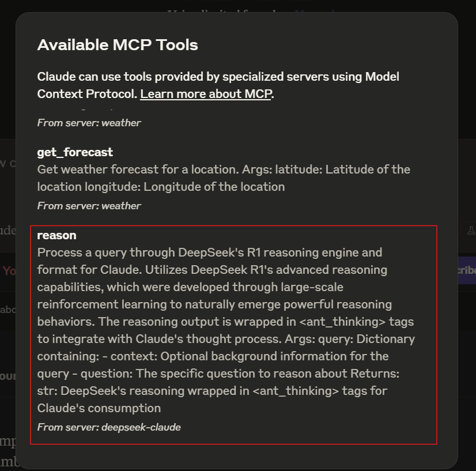Click the reinforcement learning line of description
476x471 pixels.
pyautogui.click(x=214, y=304)
